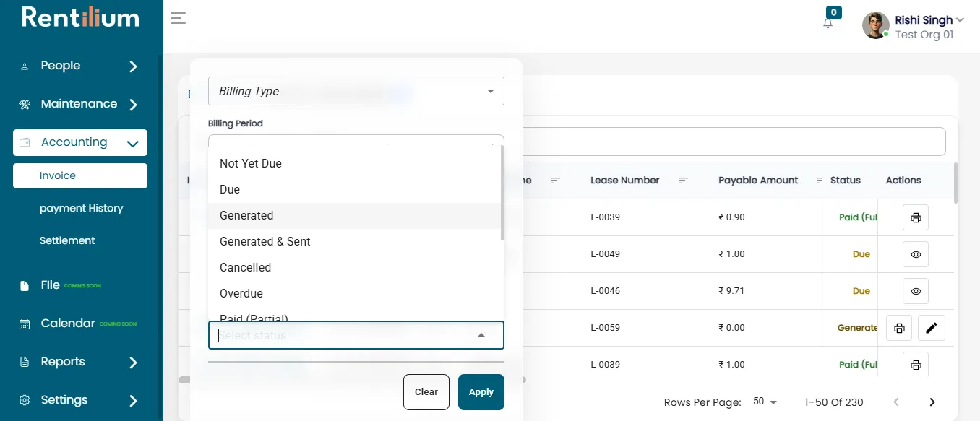Click the Accounting wallet icon
Image resolution: width=980 pixels, height=421 pixels.
[25, 142]
